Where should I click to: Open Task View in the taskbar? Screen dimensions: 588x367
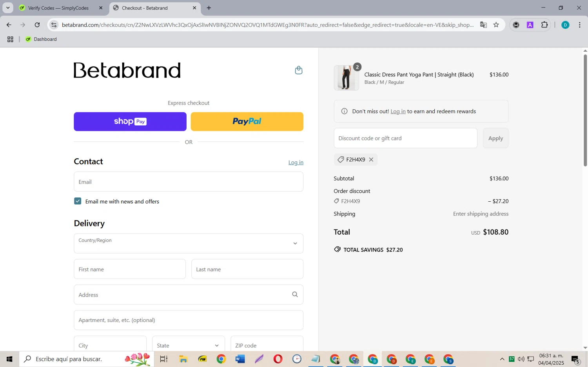coord(164,359)
